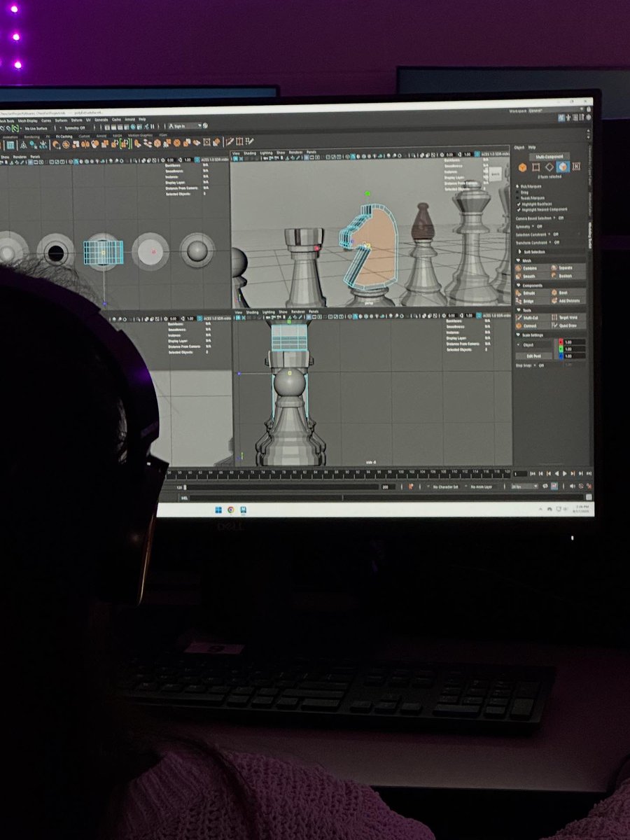
Task: Click the Edit Pivot button
Action: click(533, 356)
